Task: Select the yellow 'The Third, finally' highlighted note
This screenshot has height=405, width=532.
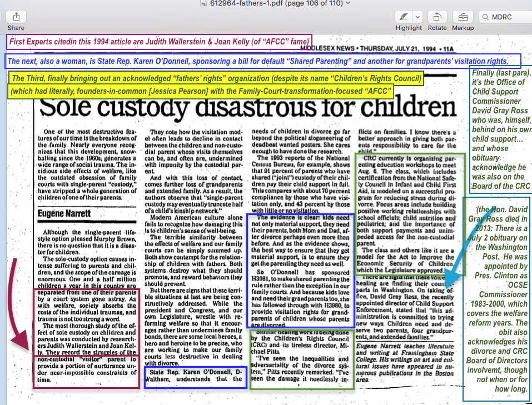Action: click(x=217, y=78)
